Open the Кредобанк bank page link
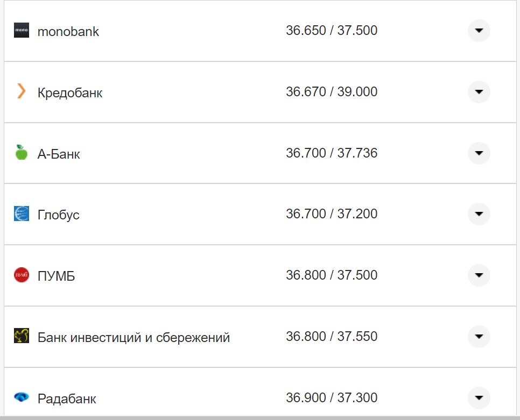Image resolution: width=520 pixels, height=420 pixels. pyautogui.click(x=70, y=91)
